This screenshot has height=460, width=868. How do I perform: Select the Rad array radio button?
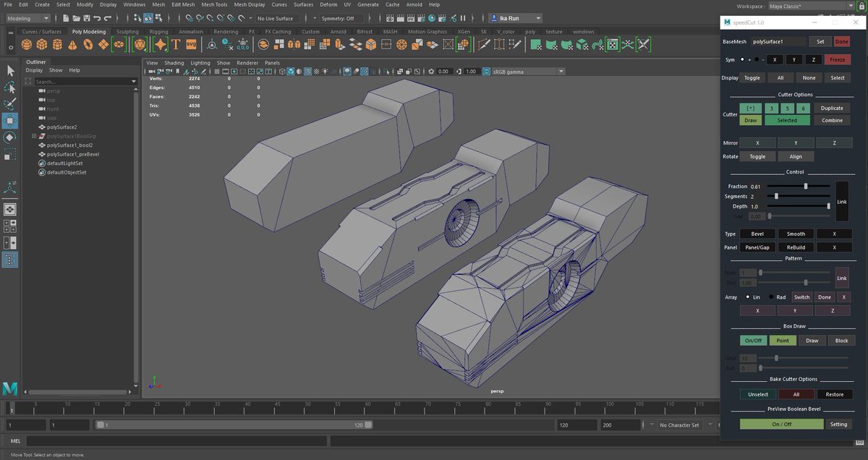pyautogui.click(x=771, y=297)
